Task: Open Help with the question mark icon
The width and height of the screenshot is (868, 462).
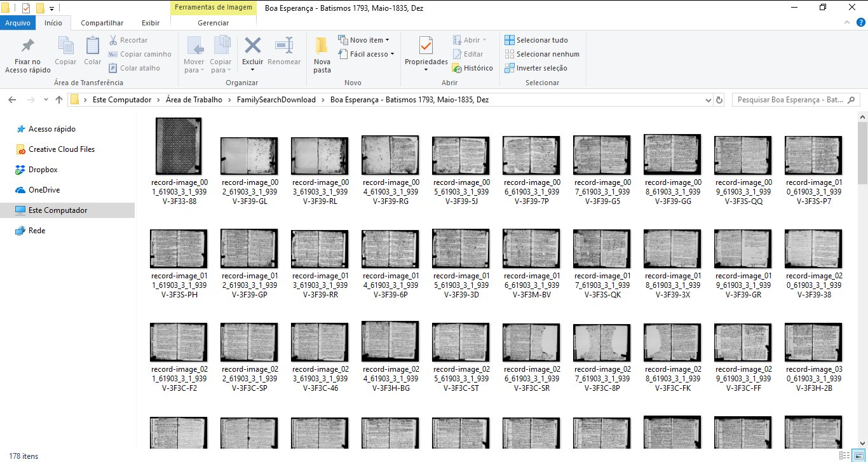Action: [861, 22]
